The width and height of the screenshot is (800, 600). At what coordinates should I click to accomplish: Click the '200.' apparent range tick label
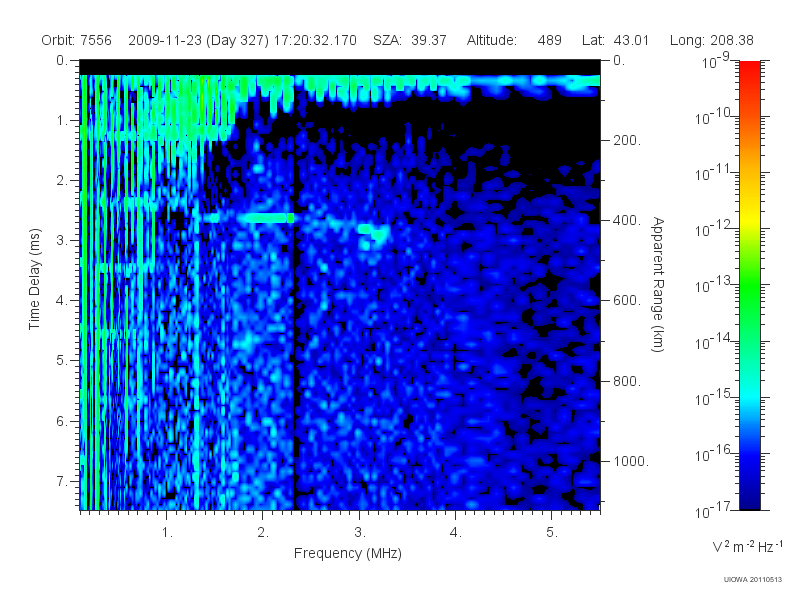627,140
